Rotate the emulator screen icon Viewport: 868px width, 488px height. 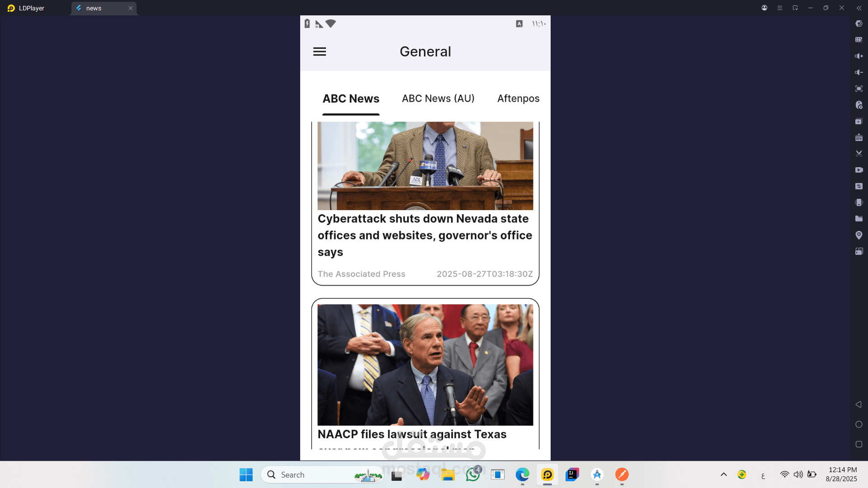tap(859, 251)
